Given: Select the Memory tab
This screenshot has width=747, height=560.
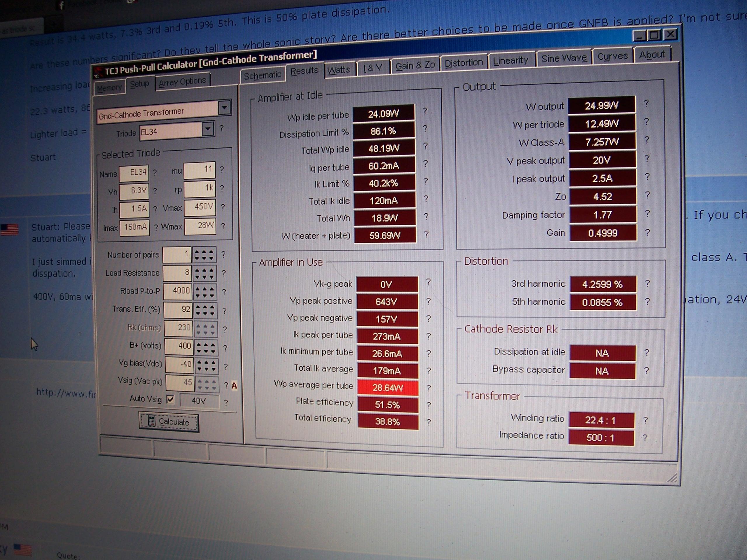Looking at the screenshot, I should click(109, 88).
